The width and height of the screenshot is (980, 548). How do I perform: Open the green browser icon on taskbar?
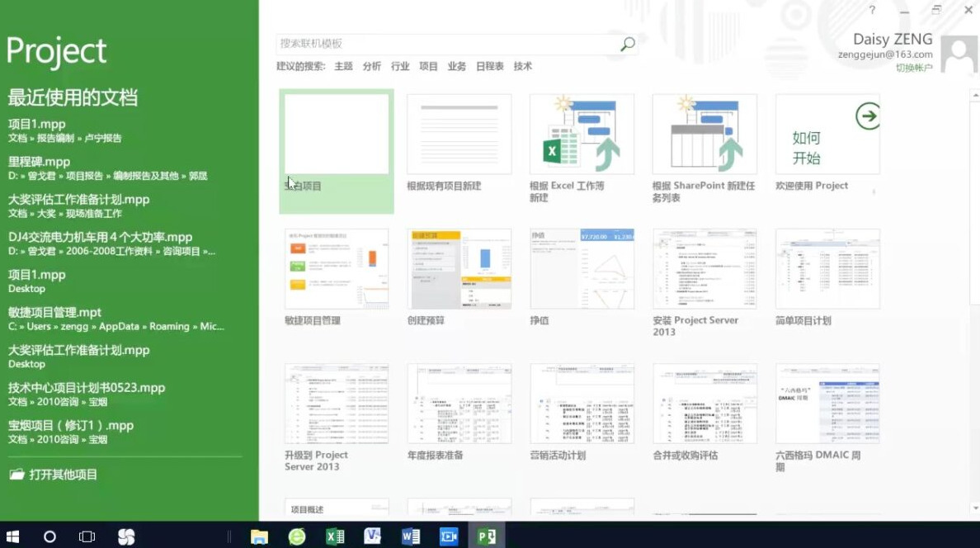click(x=297, y=536)
